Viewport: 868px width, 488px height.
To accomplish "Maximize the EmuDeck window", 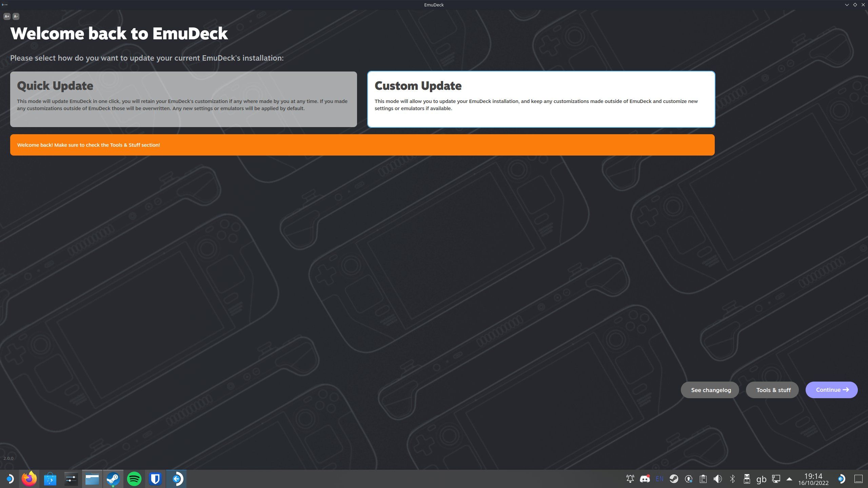I will (855, 5).
